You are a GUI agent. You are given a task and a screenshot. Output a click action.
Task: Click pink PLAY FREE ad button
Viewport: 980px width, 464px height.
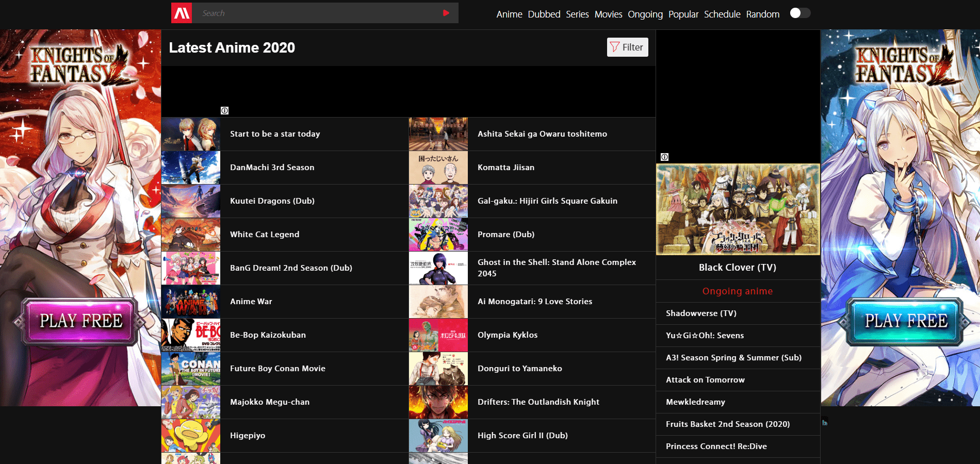[x=80, y=321]
